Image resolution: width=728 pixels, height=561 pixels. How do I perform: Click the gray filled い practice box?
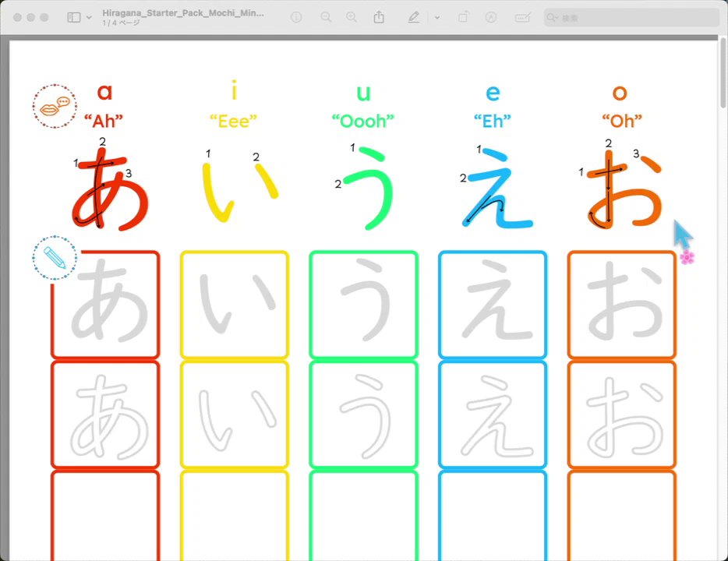point(235,305)
